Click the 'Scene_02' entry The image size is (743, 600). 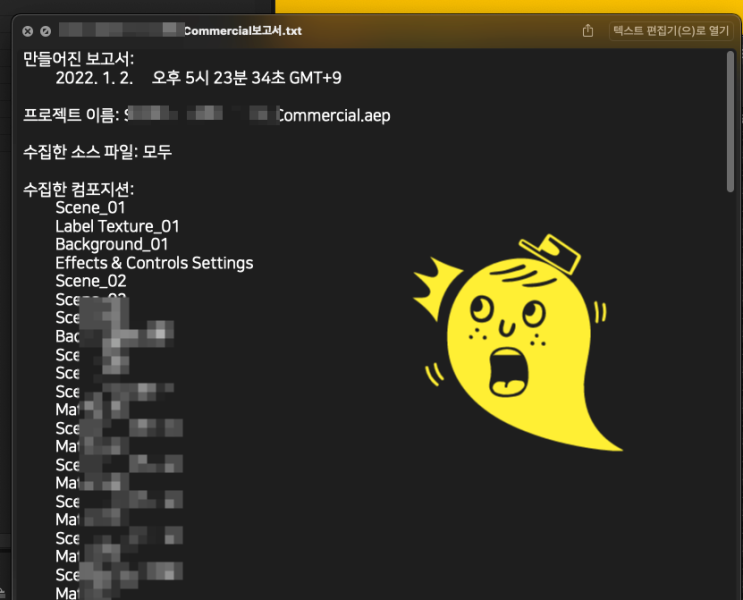91,281
